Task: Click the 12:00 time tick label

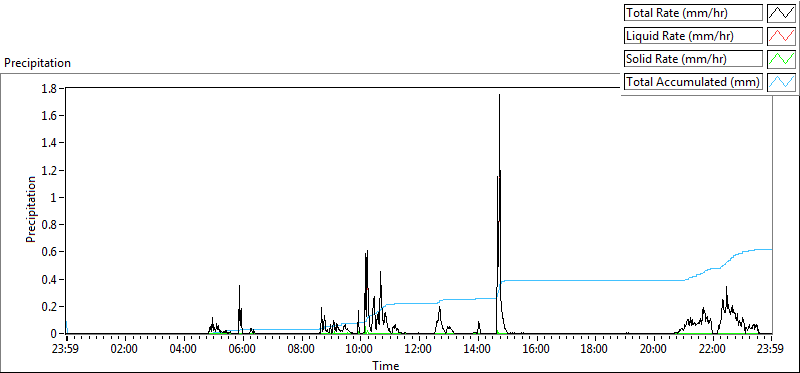Action: coord(419,350)
